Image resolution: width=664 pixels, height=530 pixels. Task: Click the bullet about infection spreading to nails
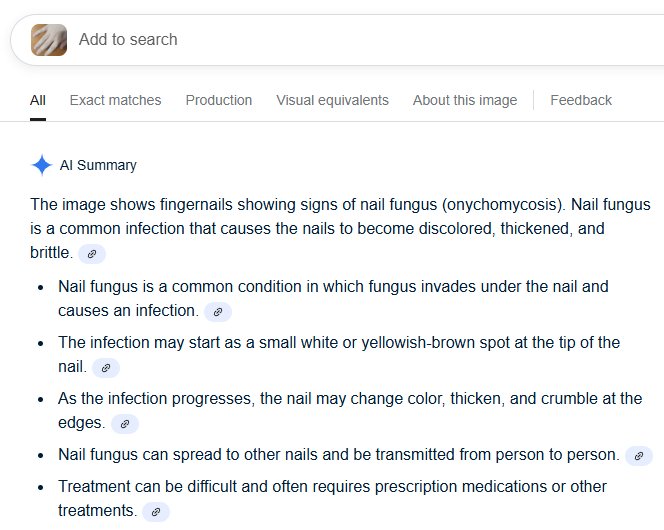pos(338,455)
